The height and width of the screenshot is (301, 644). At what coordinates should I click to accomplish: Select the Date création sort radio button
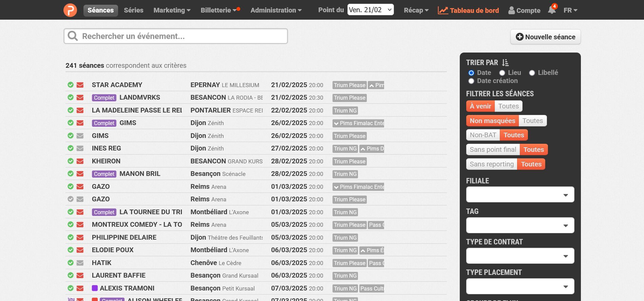[x=471, y=81]
